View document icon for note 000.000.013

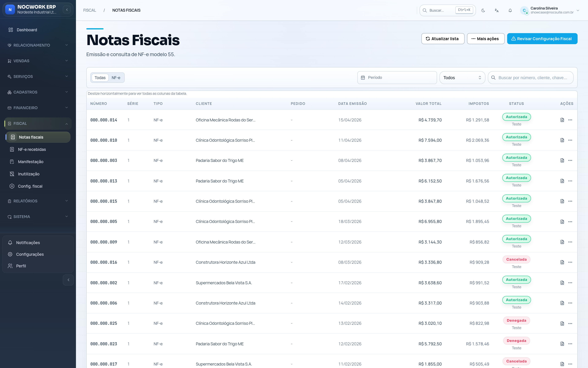(x=562, y=181)
